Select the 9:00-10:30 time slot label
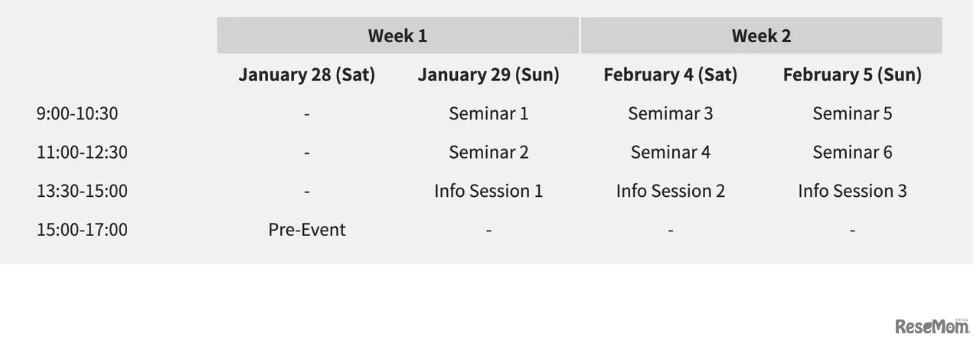The image size is (980, 344). 77,113
